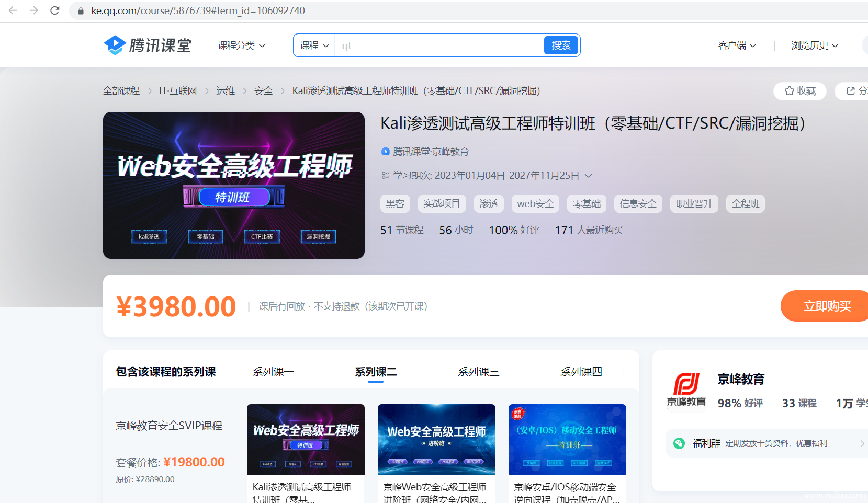Reload the page with refresh icon
The height and width of the screenshot is (503, 868).
click(x=54, y=10)
